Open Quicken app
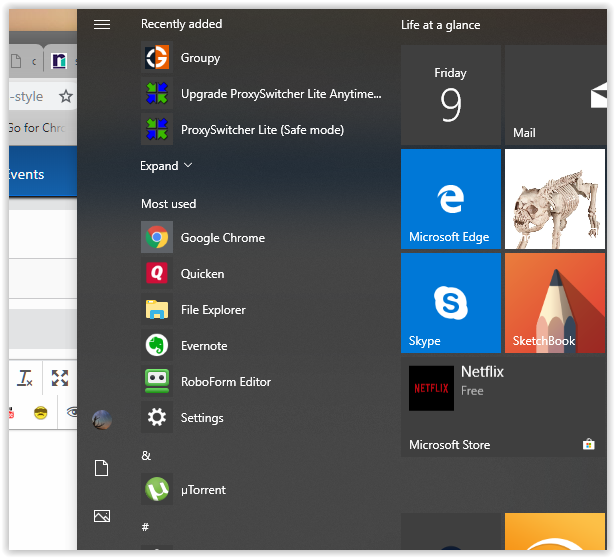The image size is (615, 558). (x=262, y=274)
